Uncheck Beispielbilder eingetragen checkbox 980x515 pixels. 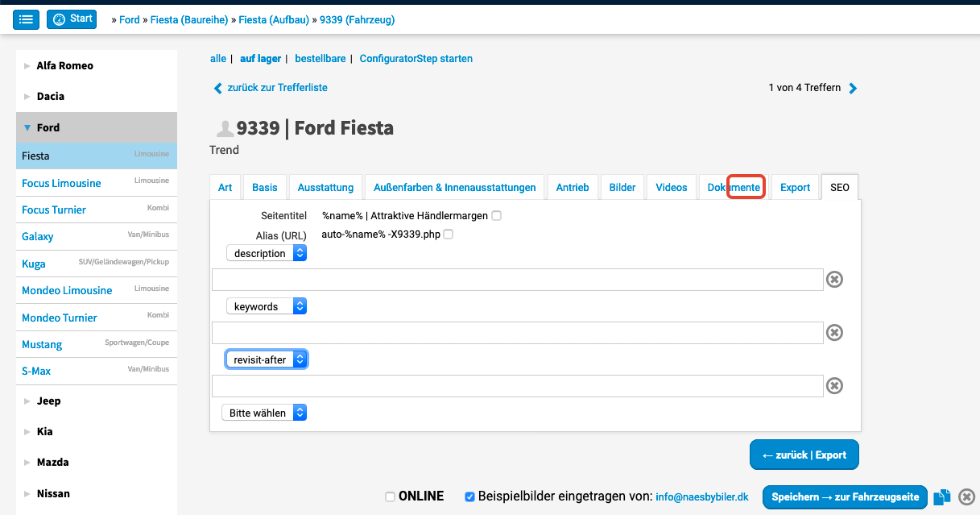coord(470,497)
